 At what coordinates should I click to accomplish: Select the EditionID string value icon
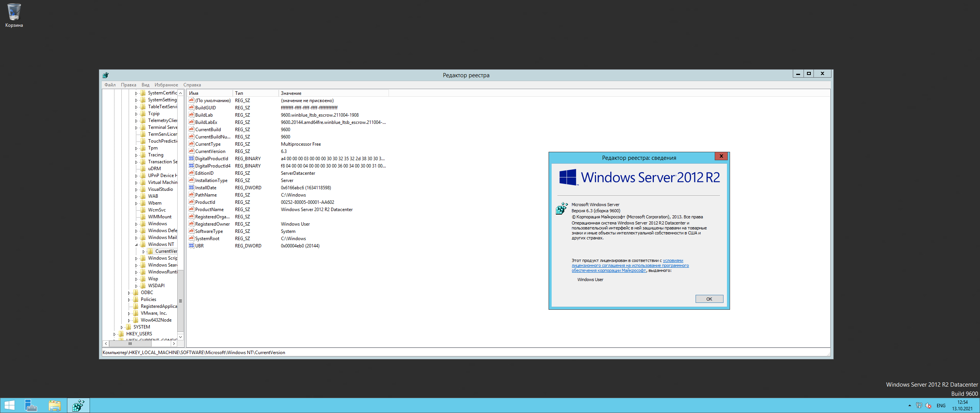pos(191,173)
